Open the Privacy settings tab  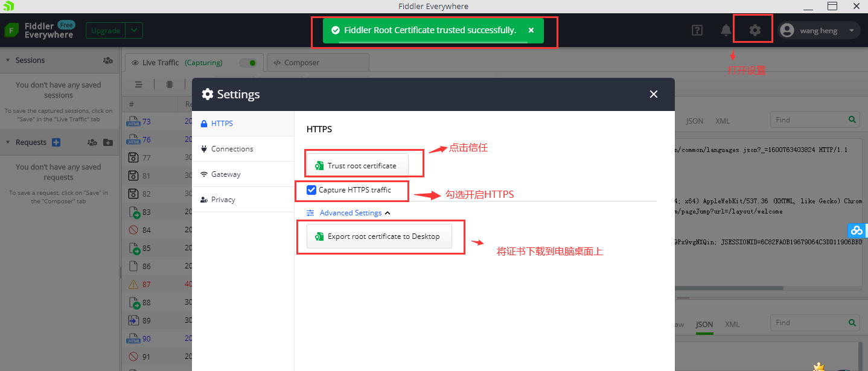point(243,199)
